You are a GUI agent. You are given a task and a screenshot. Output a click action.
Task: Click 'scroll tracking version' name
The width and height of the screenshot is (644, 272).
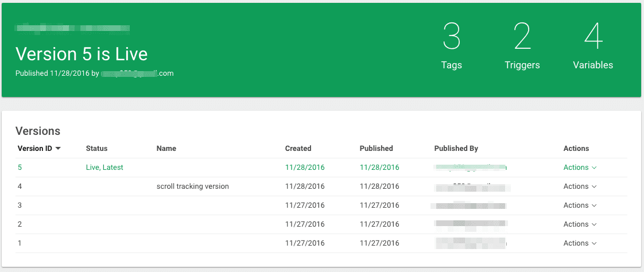click(x=193, y=186)
